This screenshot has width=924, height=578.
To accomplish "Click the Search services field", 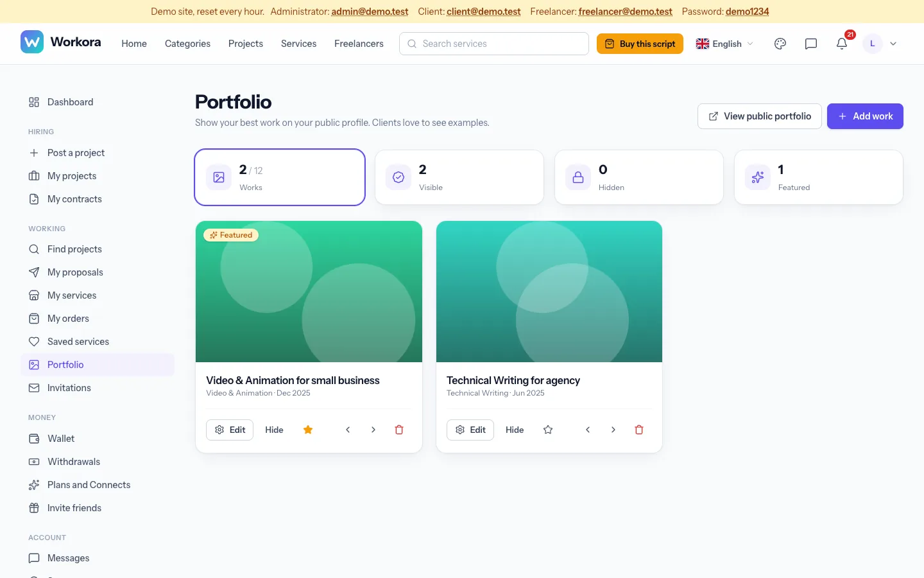I will [494, 44].
